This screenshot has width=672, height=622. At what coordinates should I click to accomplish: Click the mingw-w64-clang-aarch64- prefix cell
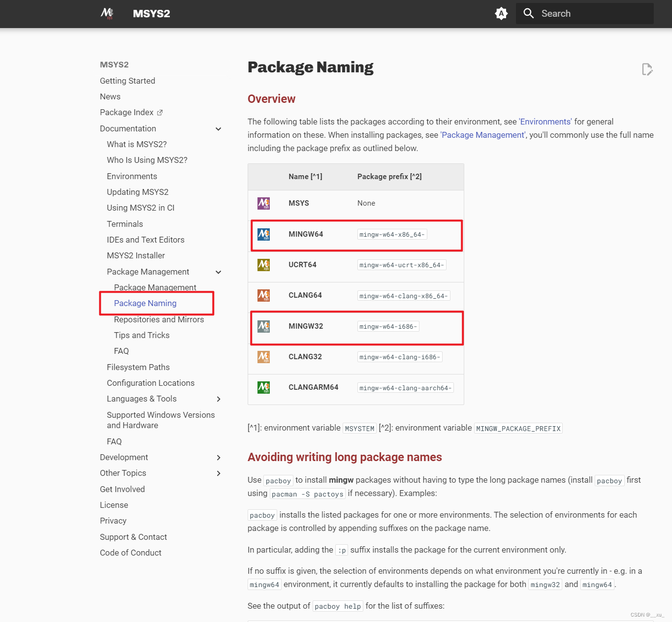click(406, 388)
